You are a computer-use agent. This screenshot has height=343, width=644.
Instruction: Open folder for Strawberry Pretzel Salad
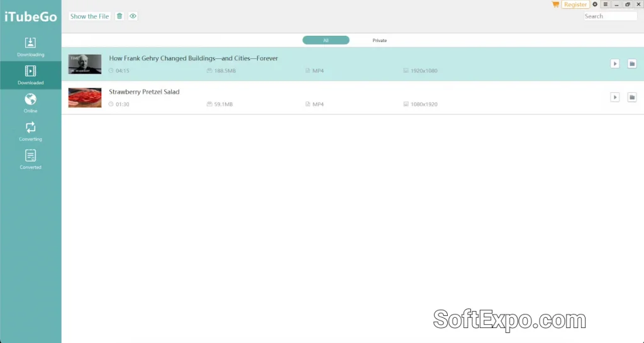[x=632, y=97]
